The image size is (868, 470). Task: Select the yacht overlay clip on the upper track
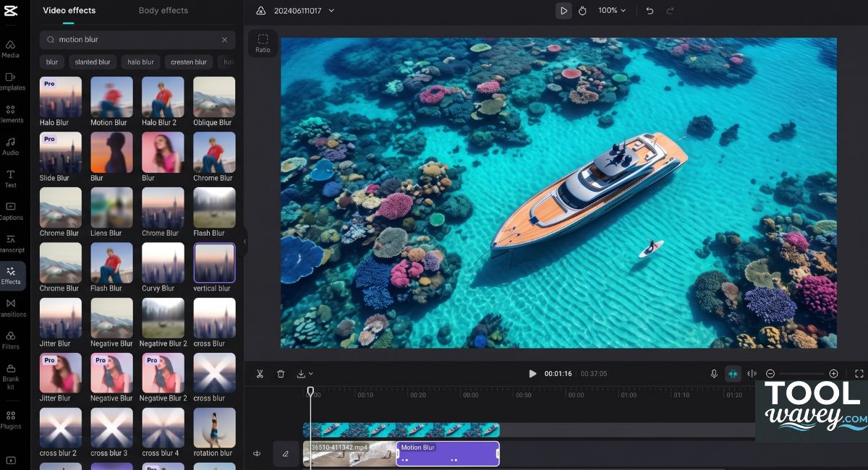(x=401, y=430)
